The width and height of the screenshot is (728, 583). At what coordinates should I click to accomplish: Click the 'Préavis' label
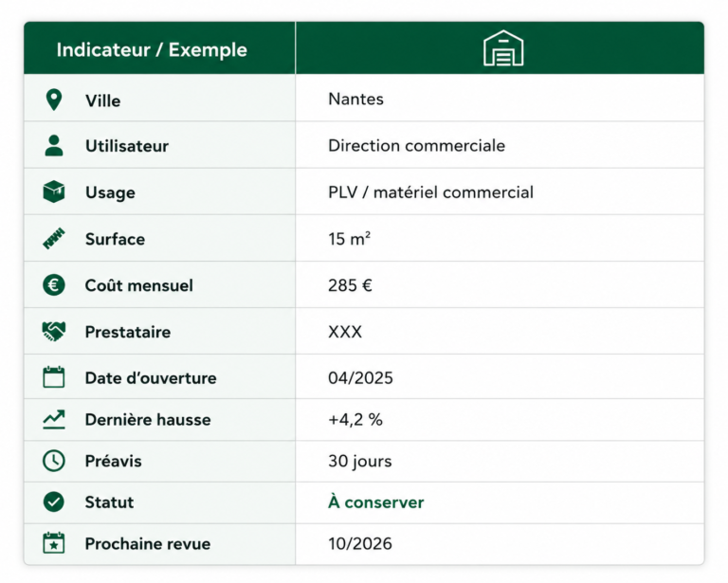(x=114, y=461)
